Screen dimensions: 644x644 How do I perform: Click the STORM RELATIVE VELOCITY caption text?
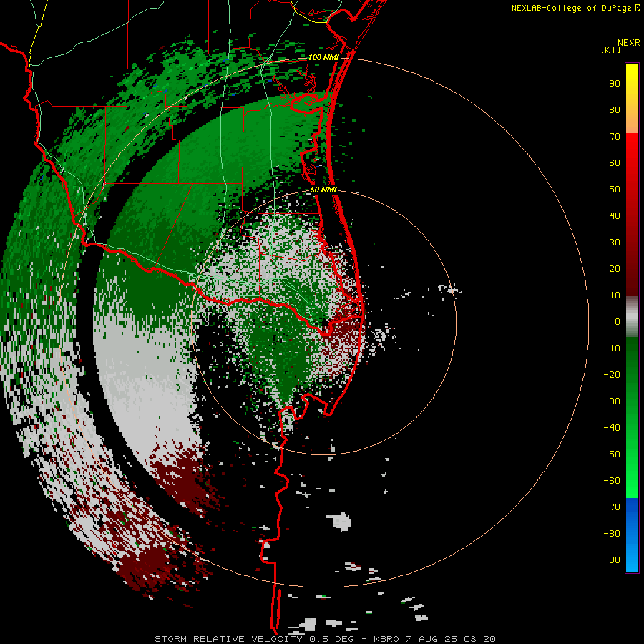[x=229, y=639]
